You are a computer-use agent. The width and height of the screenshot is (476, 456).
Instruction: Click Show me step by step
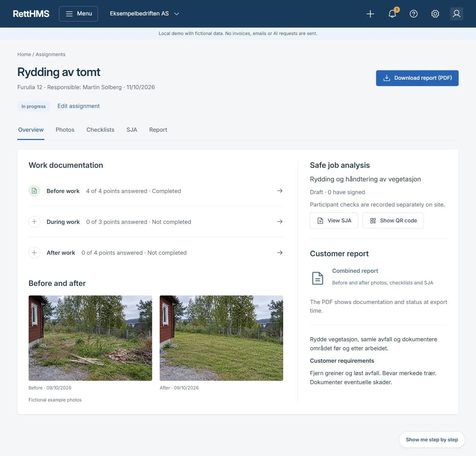tap(432, 439)
